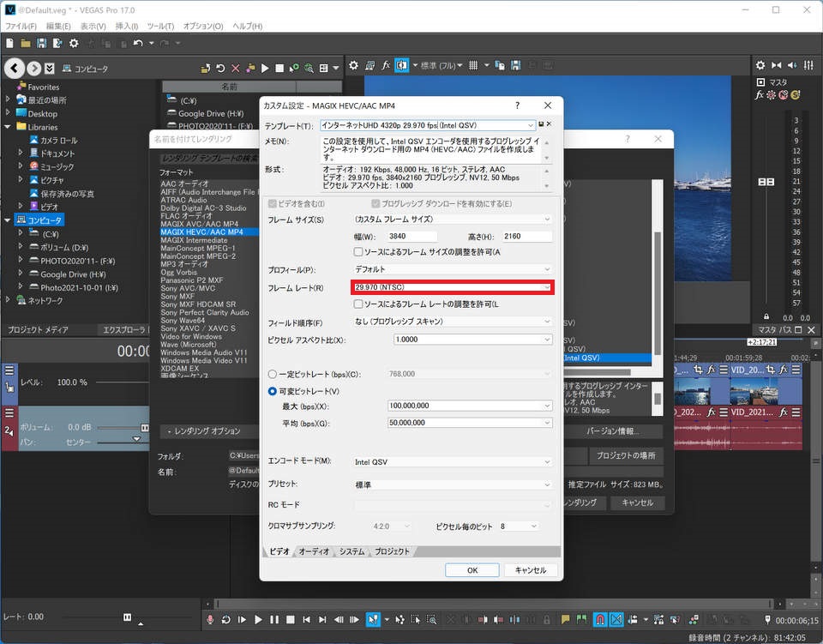The image size is (823, 644).
Task: Expand the Template dropdown list
Action: (531, 126)
